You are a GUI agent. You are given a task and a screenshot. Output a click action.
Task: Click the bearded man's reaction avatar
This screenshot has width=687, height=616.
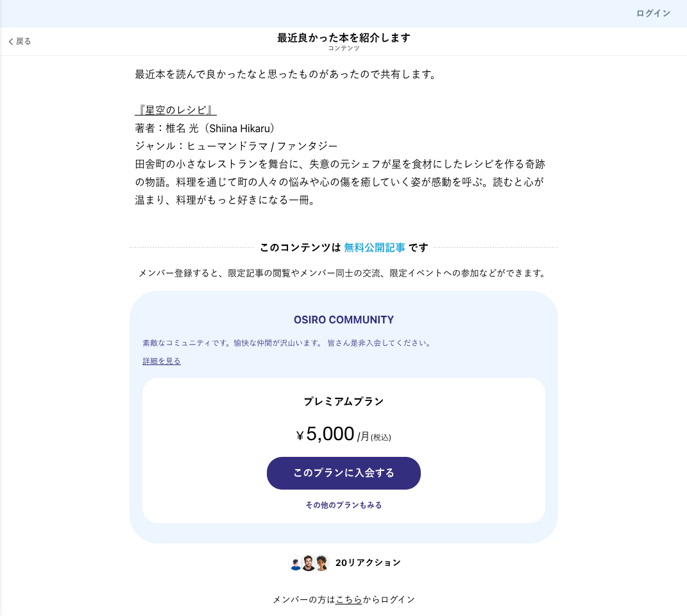[x=309, y=563]
